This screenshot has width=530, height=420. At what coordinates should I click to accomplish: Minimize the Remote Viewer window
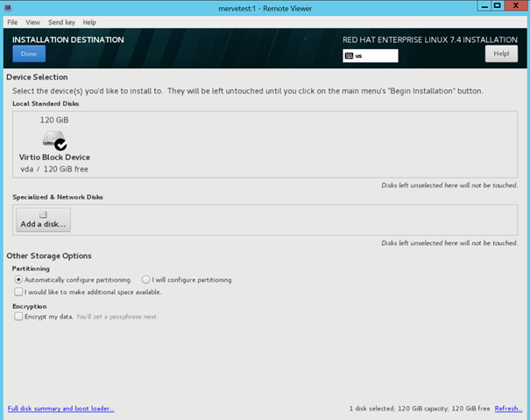(484, 6)
